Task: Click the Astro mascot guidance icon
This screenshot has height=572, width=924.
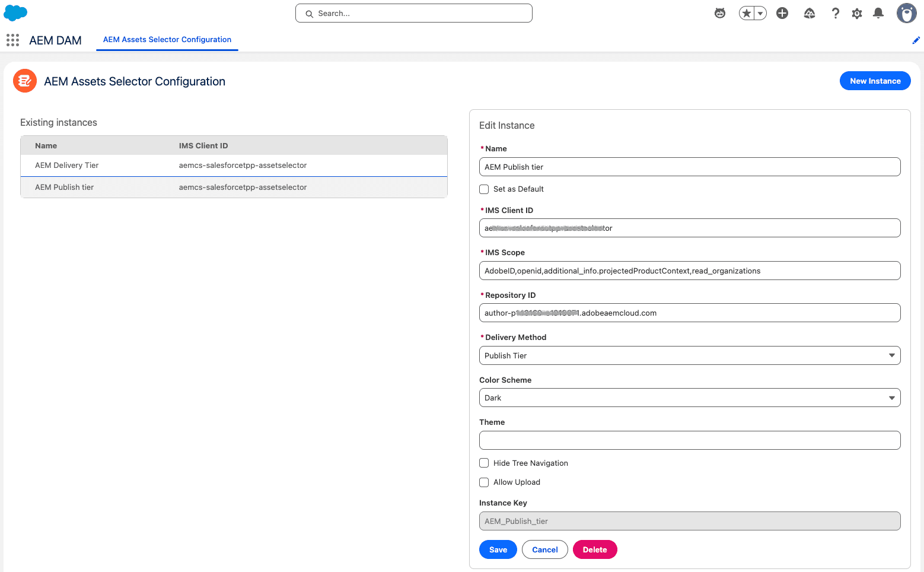Action: (x=720, y=13)
